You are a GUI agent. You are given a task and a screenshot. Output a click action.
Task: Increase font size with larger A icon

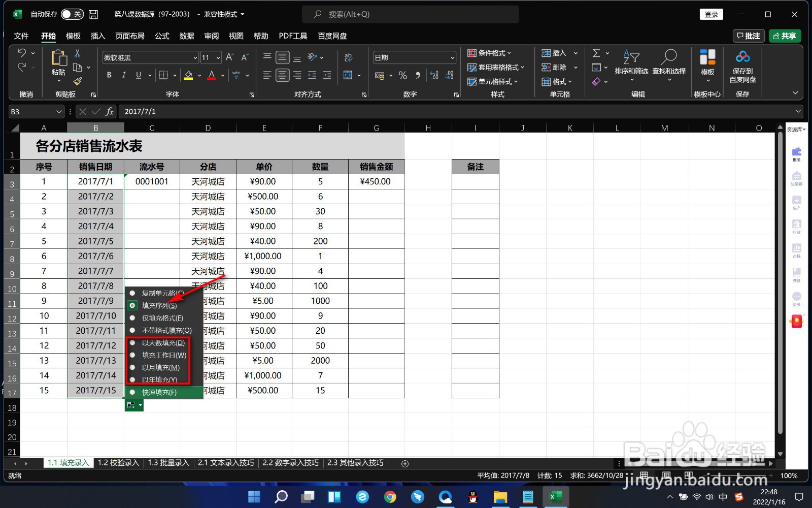pyautogui.click(x=229, y=57)
